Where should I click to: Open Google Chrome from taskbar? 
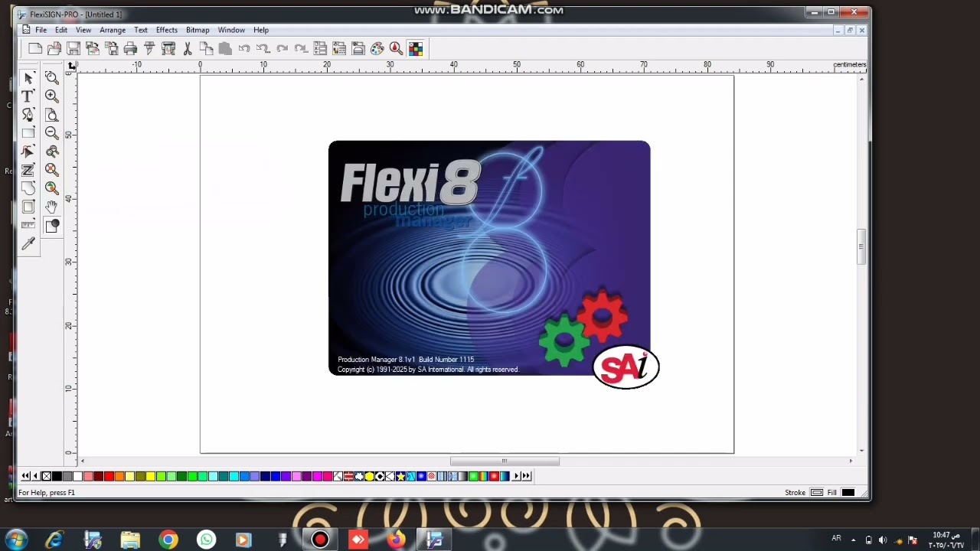[x=168, y=540]
